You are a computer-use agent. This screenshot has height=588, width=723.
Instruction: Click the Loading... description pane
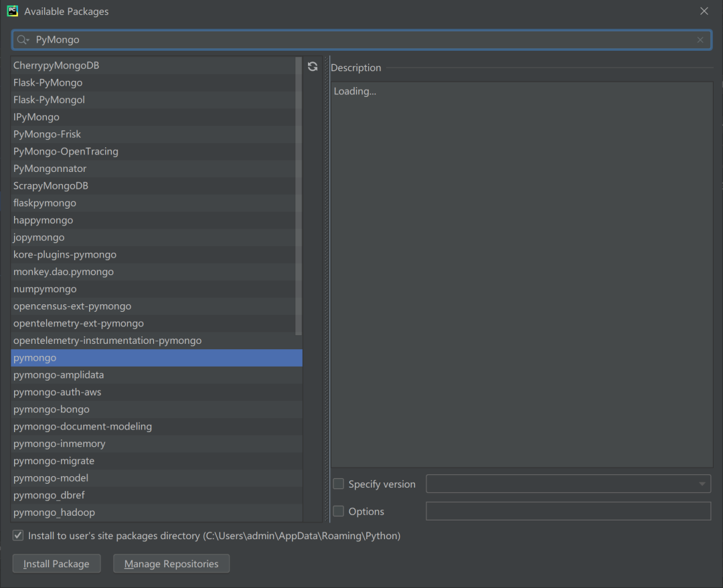pyautogui.click(x=522, y=275)
